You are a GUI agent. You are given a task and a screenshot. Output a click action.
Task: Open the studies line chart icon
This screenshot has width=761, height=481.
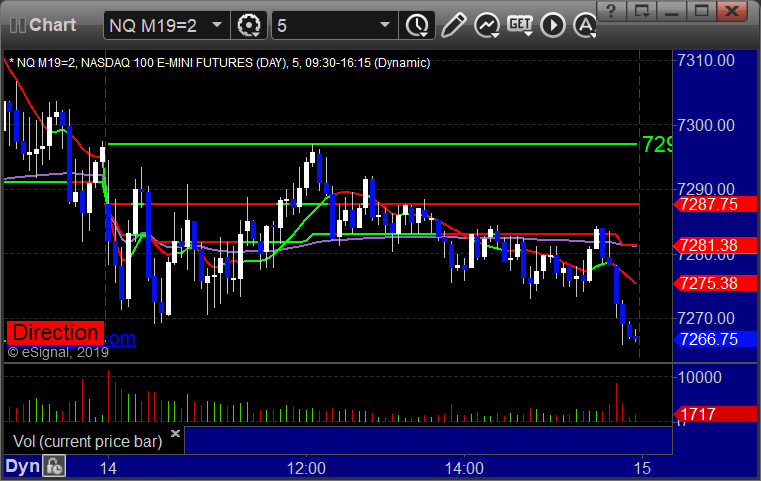coord(487,24)
